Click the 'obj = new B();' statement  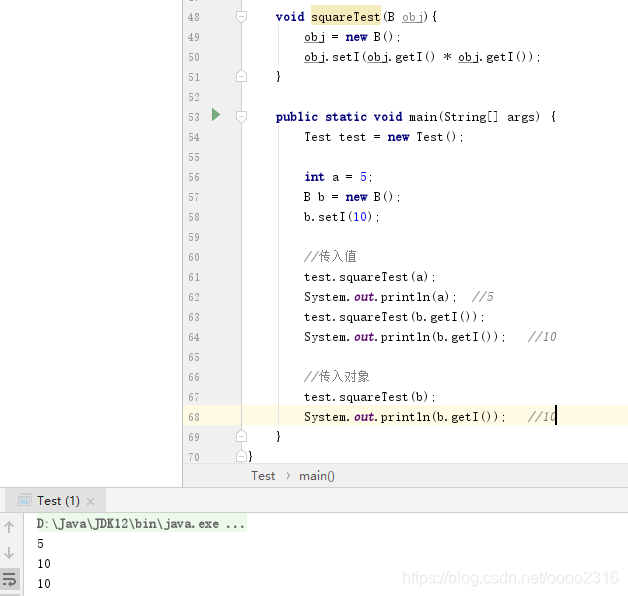(352, 37)
